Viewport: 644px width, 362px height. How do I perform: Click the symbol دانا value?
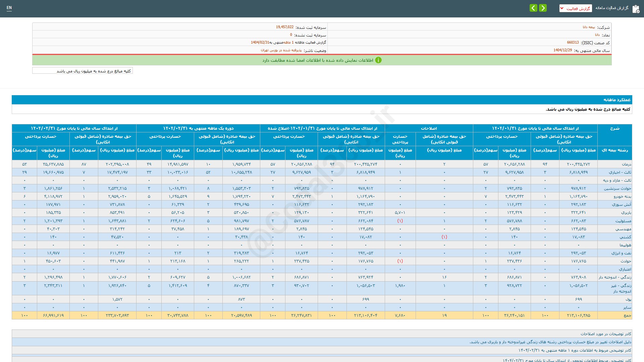(597, 35)
